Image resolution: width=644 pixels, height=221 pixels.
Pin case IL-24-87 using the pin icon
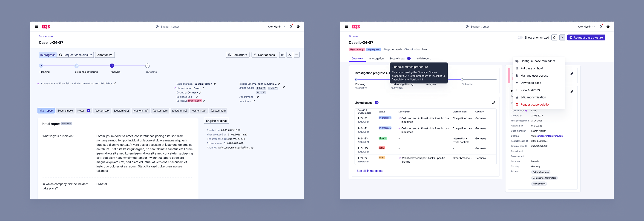coord(554,37)
